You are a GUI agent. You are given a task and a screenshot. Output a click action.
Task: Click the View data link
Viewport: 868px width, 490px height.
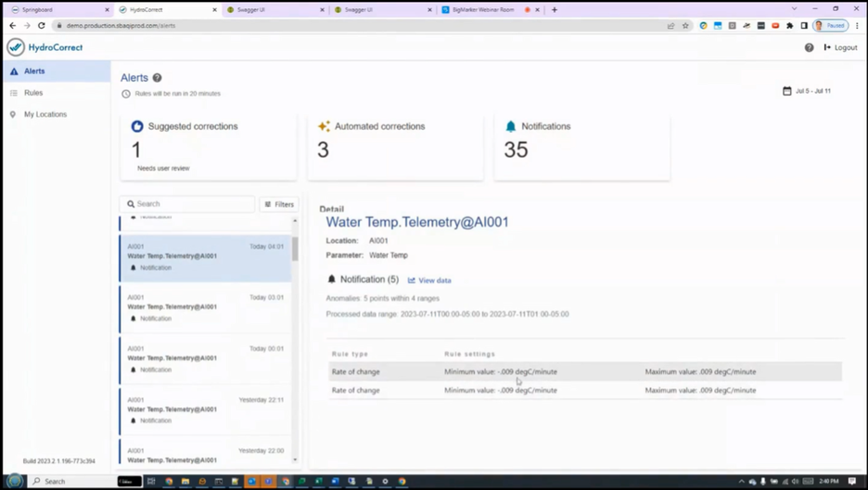coord(429,280)
